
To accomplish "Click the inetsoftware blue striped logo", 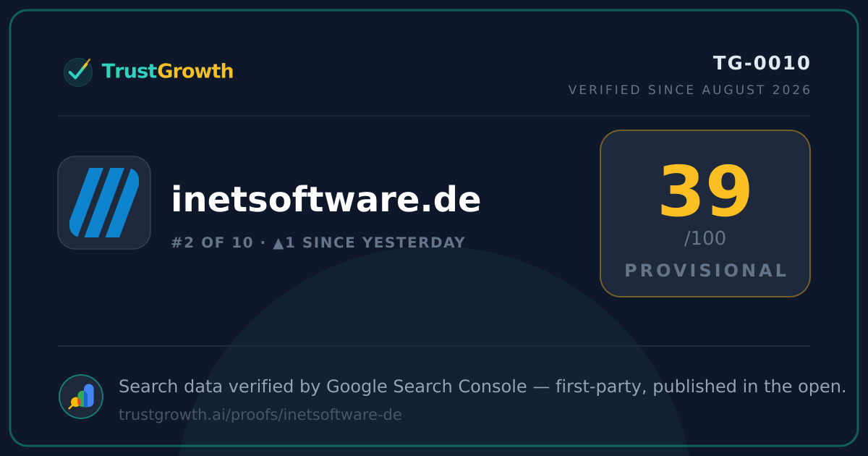I will pyautogui.click(x=104, y=203).
